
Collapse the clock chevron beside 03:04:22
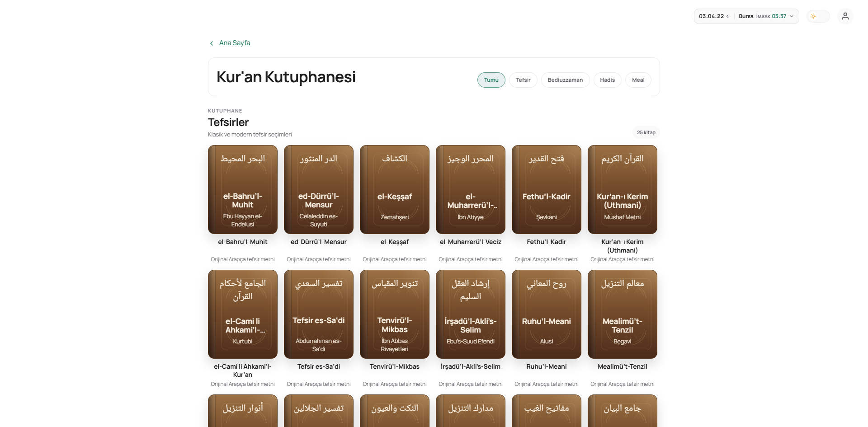tap(727, 16)
